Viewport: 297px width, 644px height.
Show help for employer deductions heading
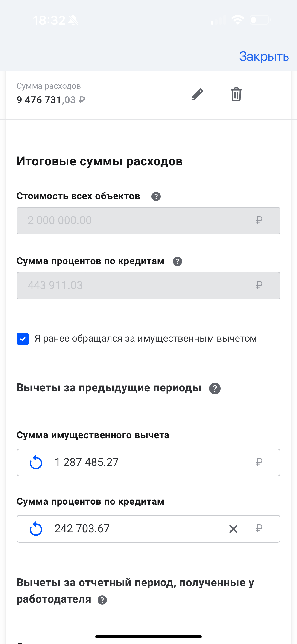click(102, 600)
